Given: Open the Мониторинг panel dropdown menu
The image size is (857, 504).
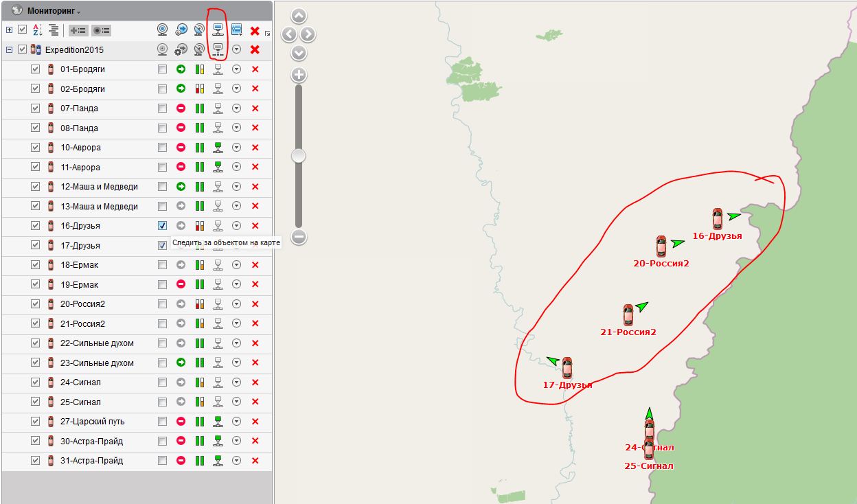Looking at the screenshot, I should tap(54, 12).
